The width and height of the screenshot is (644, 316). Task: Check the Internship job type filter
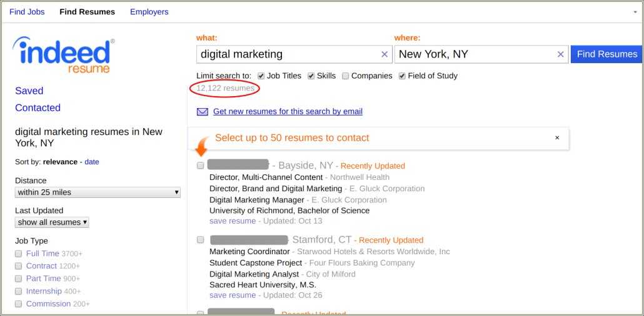[19, 292]
